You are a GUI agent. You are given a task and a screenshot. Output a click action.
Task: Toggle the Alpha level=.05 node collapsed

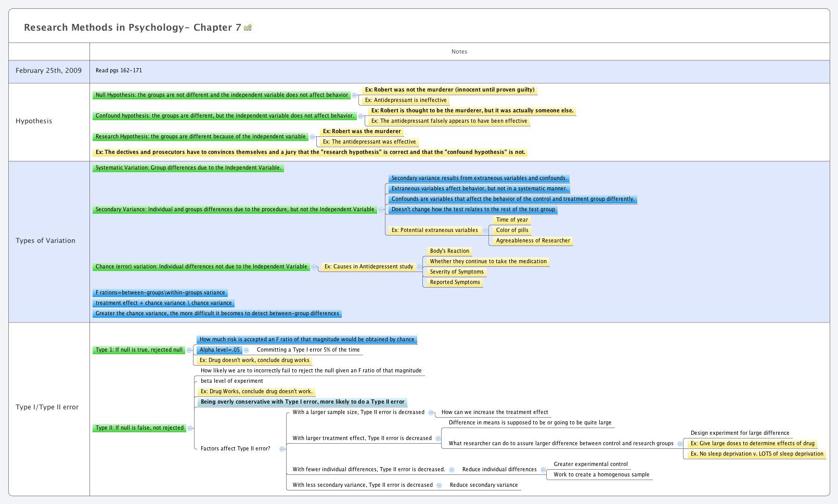[x=246, y=350]
